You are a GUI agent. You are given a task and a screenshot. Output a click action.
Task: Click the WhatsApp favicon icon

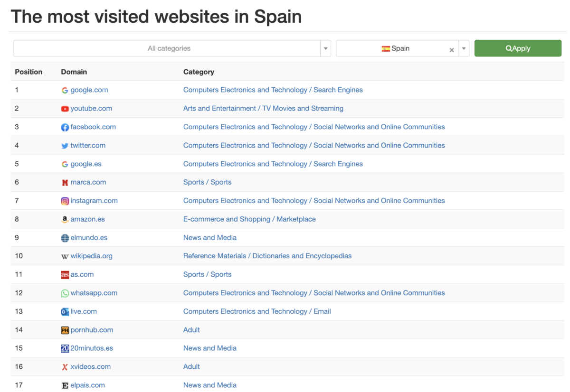pos(65,293)
